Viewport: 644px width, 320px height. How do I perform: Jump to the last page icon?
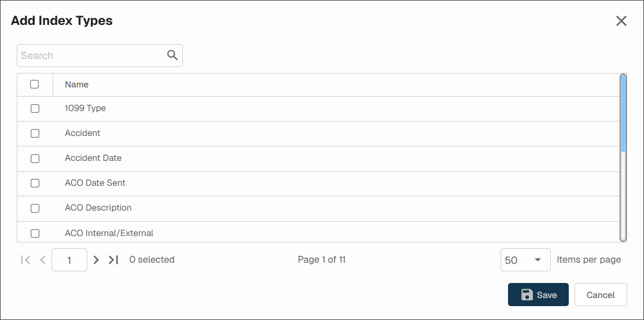(113, 260)
